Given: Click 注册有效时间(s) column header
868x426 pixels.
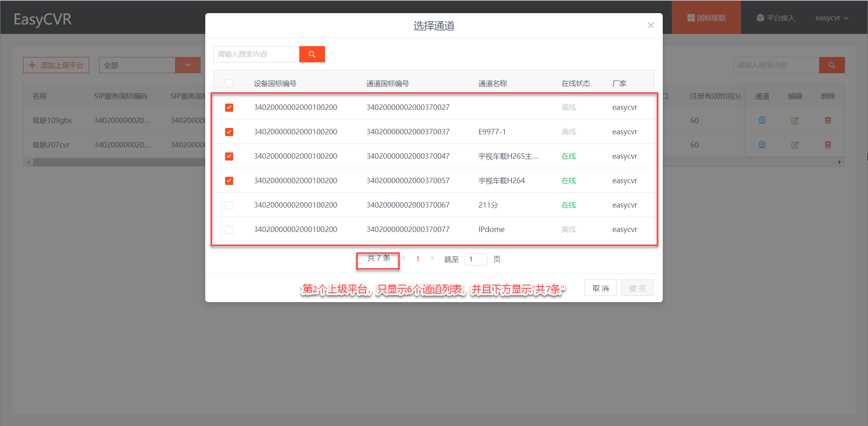Looking at the screenshot, I should coord(715,96).
